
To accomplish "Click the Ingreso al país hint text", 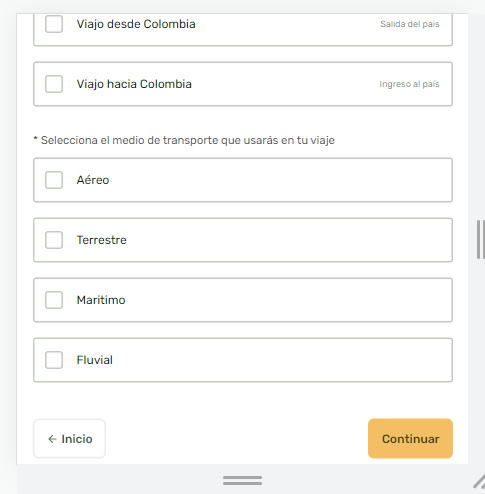I will (x=409, y=84).
